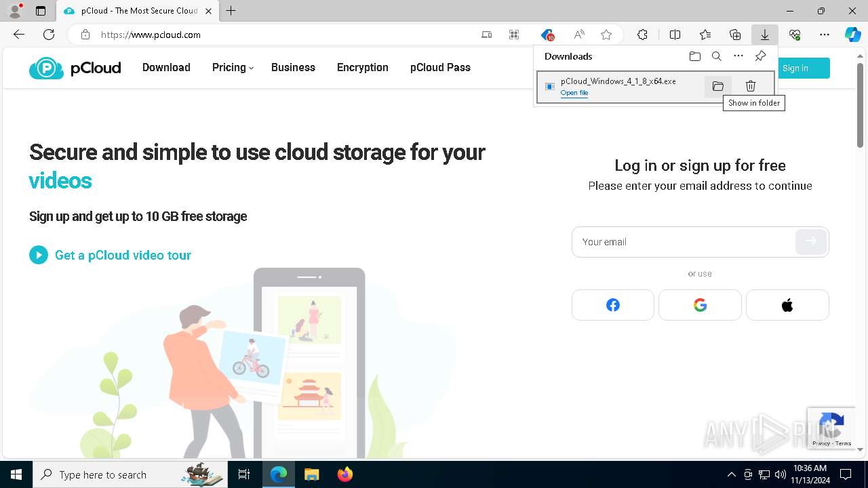
Task: Toggle split screen icon
Action: [675, 35]
